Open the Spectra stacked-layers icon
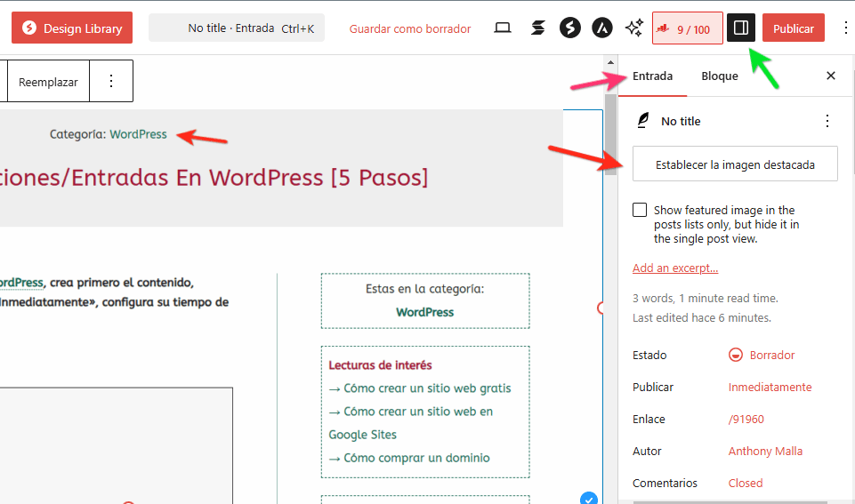 click(x=537, y=28)
